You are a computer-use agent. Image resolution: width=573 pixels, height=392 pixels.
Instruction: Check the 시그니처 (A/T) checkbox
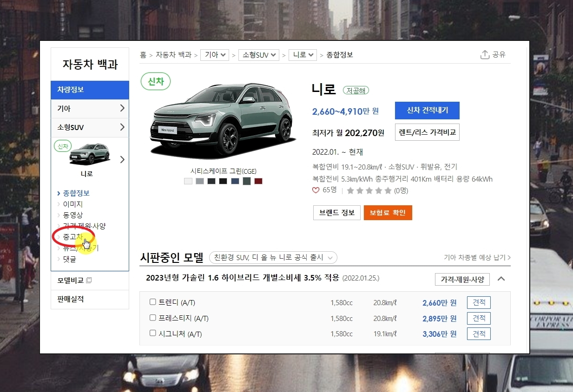click(152, 333)
